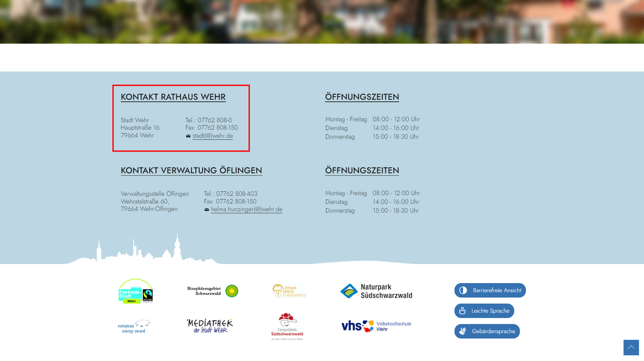Click the upper Öffnungszeiten heading

coord(362,97)
